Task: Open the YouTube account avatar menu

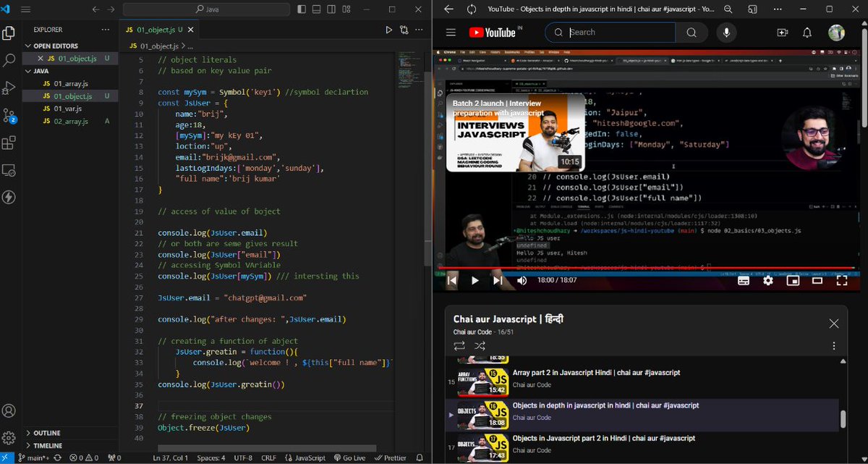Action: coord(836,33)
